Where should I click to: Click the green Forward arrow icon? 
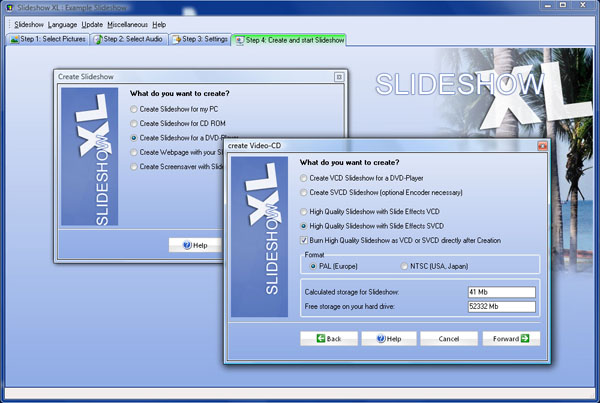[x=525, y=338]
